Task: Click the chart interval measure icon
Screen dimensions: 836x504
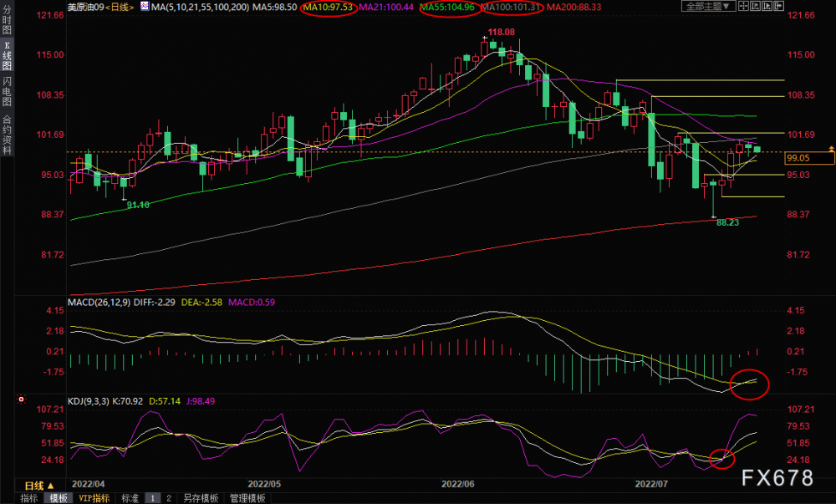Action: coord(756,7)
